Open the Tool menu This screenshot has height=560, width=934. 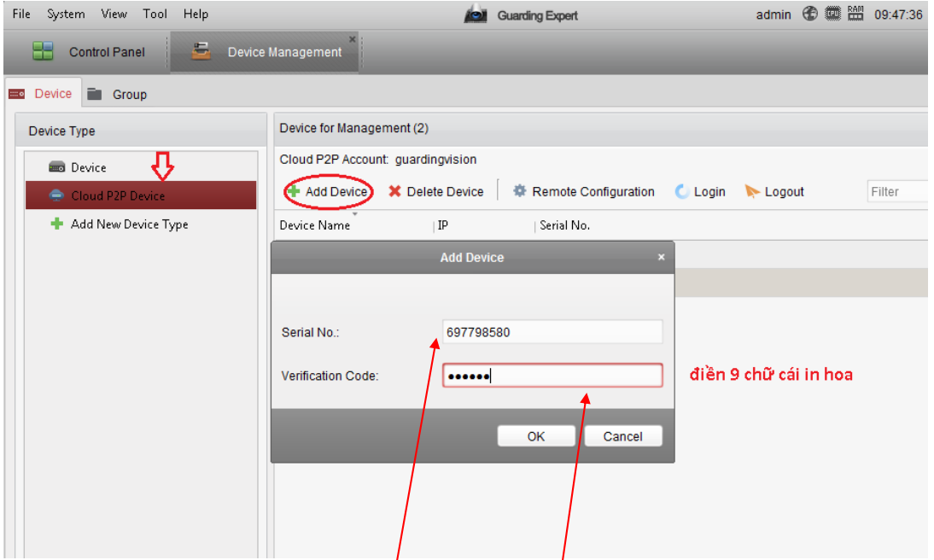tap(155, 14)
